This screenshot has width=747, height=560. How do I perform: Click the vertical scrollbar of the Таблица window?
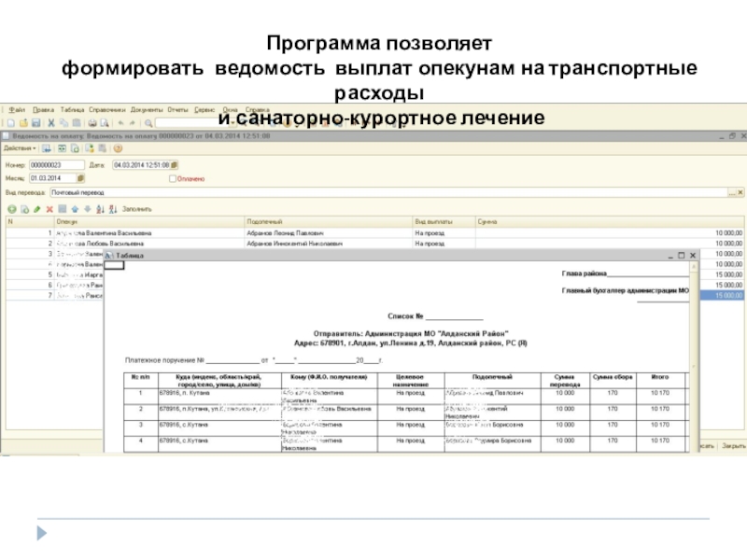(694, 357)
